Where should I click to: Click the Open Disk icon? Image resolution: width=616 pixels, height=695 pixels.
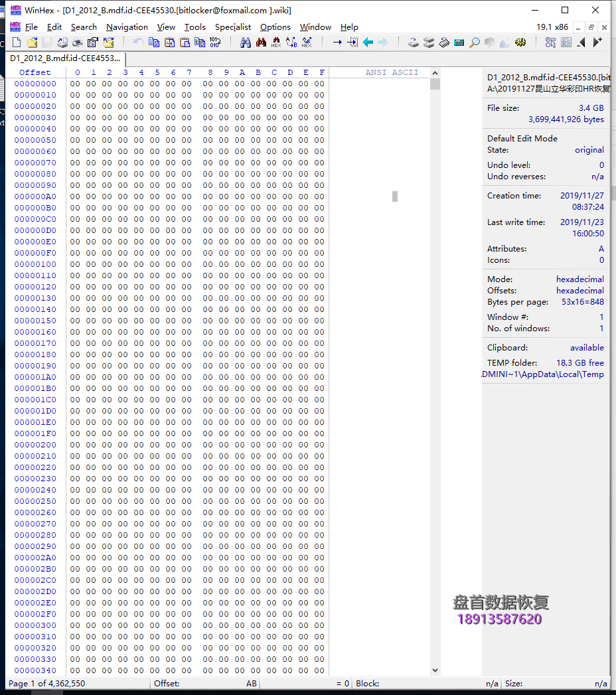coord(413,42)
